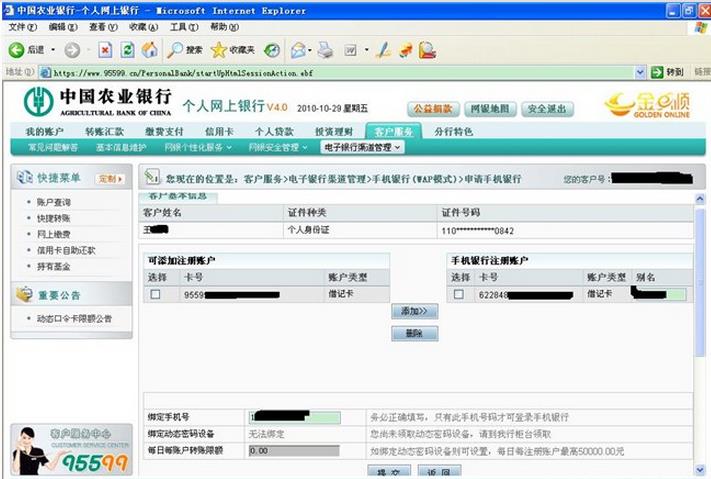Click the 添加>> button
This screenshot has width=711, height=479.
[x=414, y=311]
